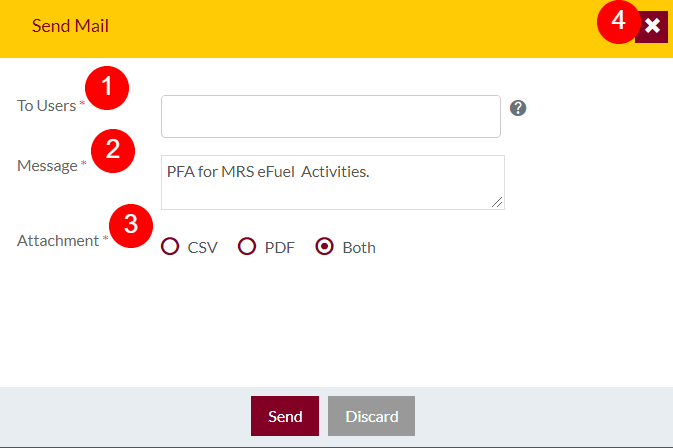The image size is (673, 448).
Task: Click the message box resize handle
Action: coord(497,202)
